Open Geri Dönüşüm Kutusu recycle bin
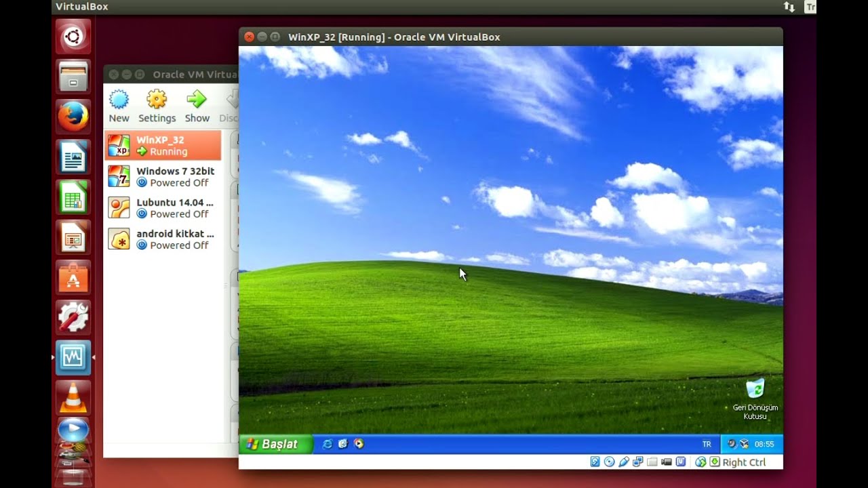 click(755, 399)
